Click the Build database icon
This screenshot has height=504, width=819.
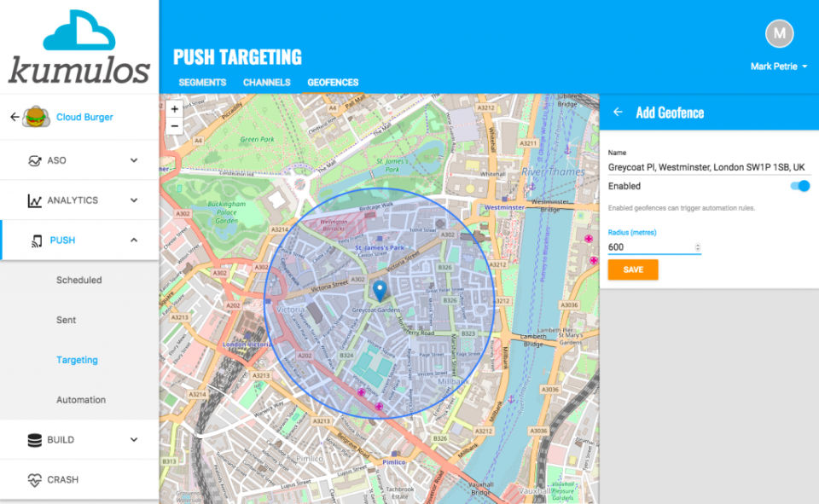pos(34,440)
